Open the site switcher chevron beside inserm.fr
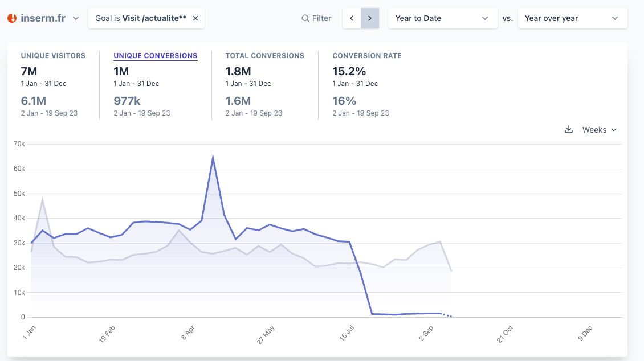The width and height of the screenshot is (644, 361). 76,18
